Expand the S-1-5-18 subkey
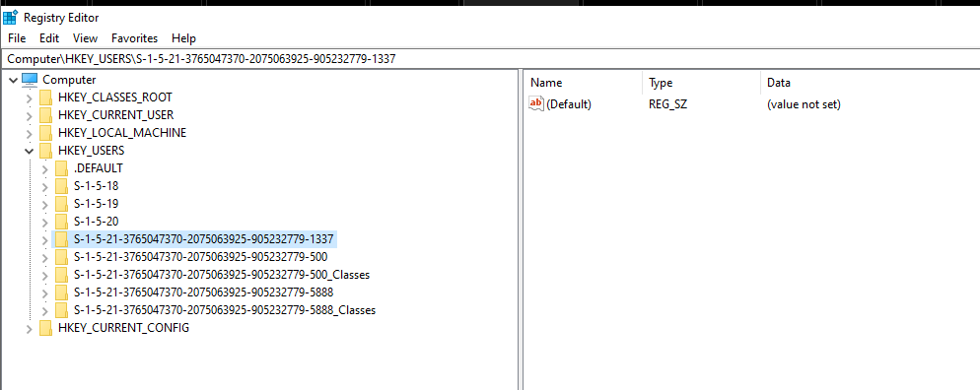This screenshot has width=980, height=390. point(44,186)
